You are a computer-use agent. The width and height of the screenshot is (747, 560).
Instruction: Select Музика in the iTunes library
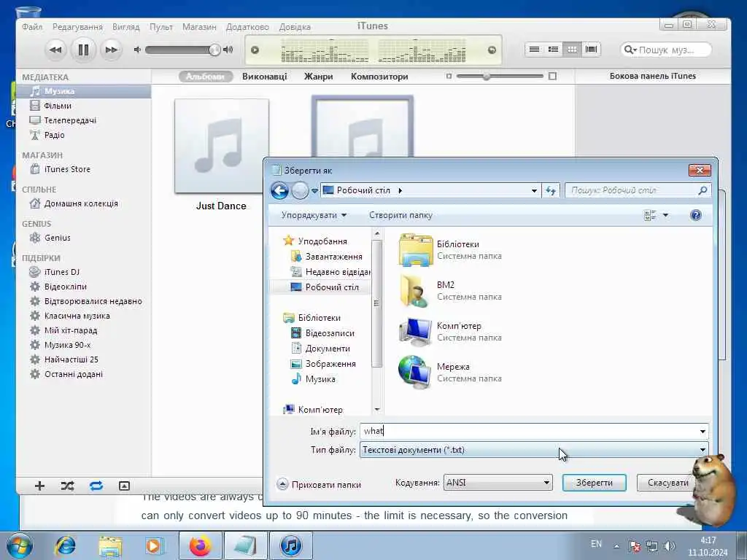pyautogui.click(x=84, y=91)
